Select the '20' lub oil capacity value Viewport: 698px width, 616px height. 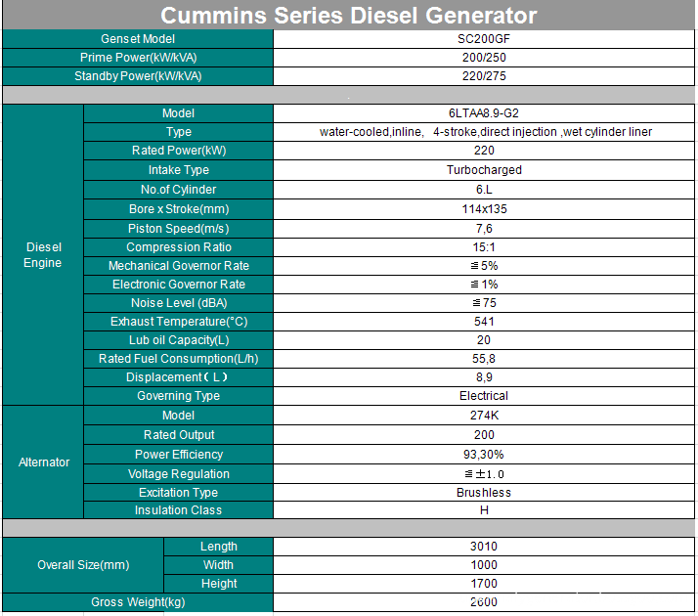click(484, 340)
